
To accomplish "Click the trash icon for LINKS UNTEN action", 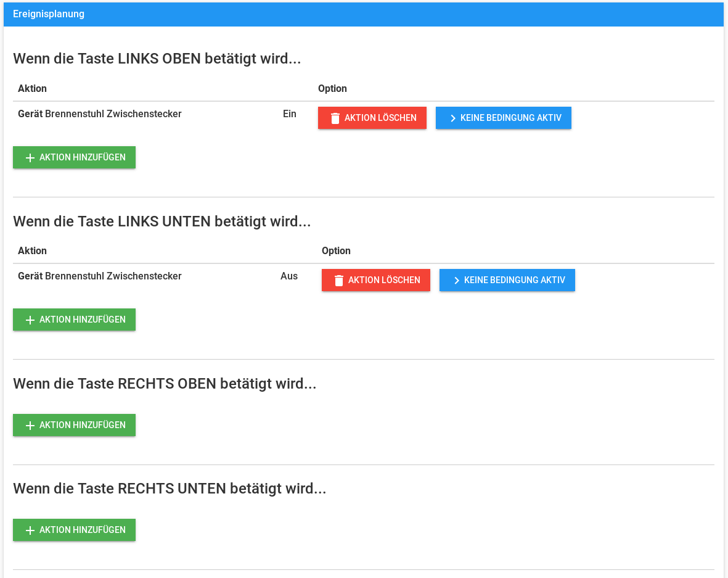I will click(x=338, y=281).
